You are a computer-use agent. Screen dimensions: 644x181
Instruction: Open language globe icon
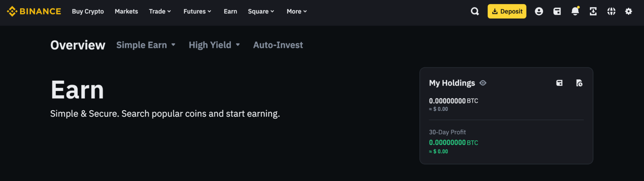click(611, 11)
